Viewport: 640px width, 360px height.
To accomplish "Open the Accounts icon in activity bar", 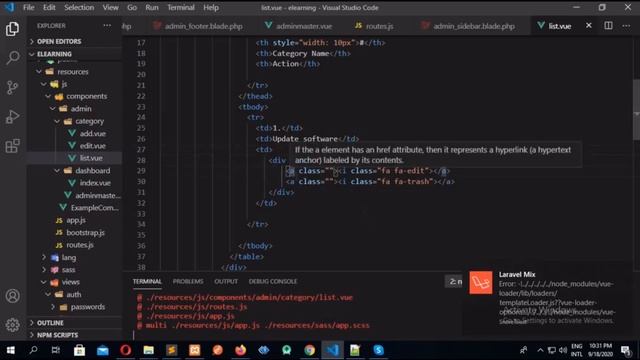I will click(12, 296).
